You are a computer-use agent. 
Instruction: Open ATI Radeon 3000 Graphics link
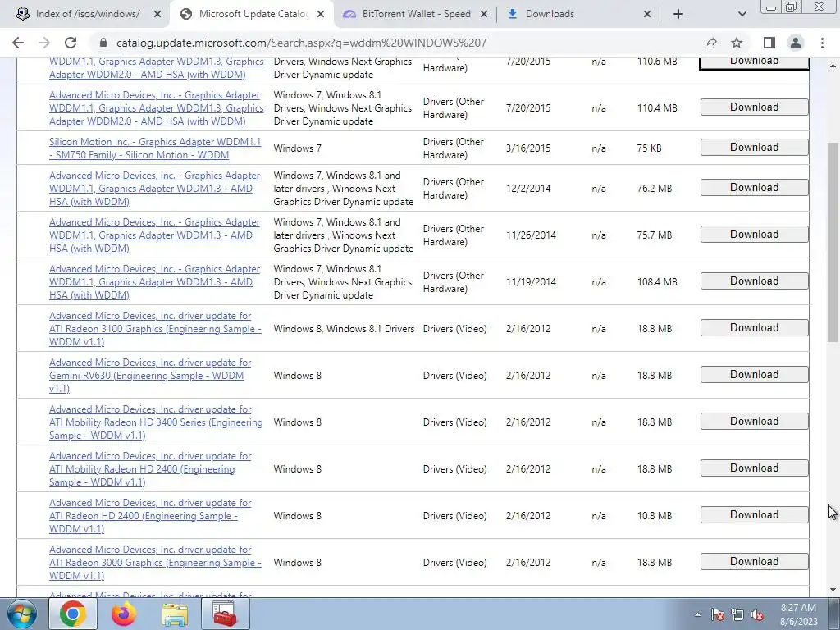[155, 563]
